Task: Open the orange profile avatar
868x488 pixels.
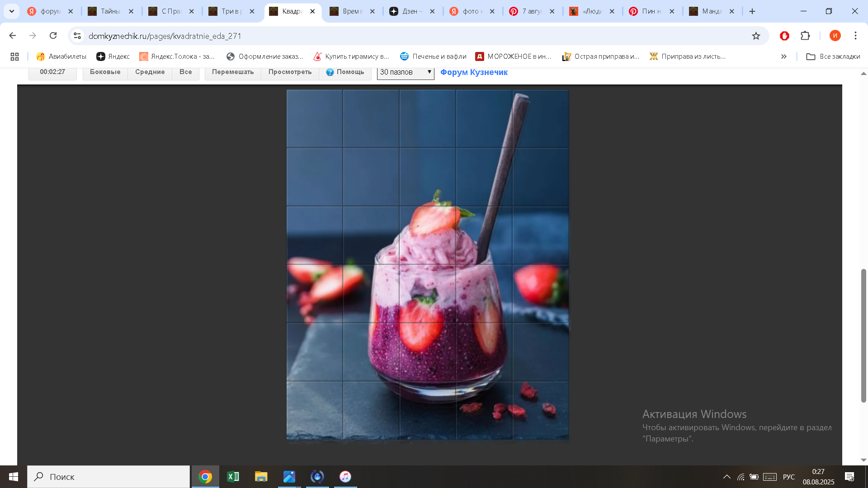Action: point(835,36)
